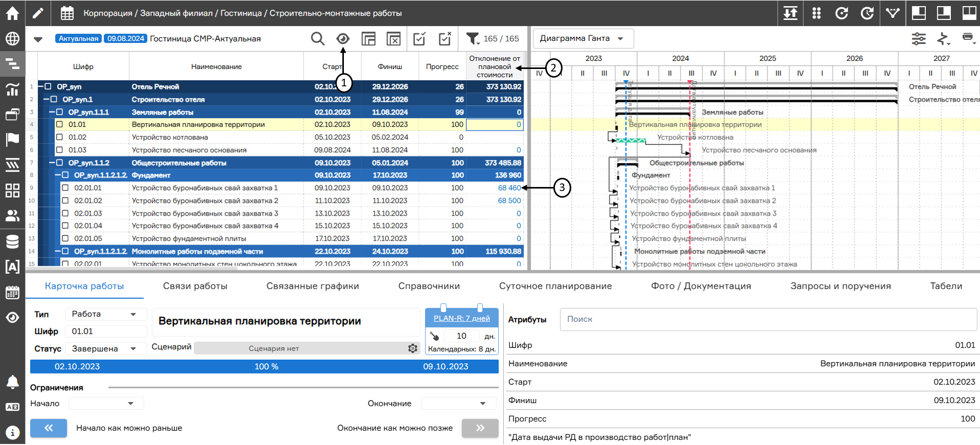Open the Начало constraint dropdown
This screenshot has width=980, height=445.
point(106,404)
